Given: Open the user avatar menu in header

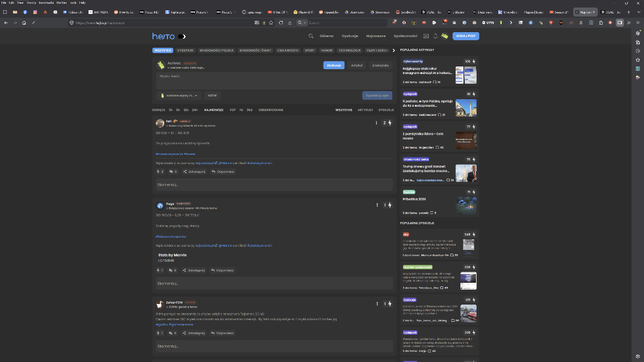Looking at the screenshot, I should tap(444, 36).
